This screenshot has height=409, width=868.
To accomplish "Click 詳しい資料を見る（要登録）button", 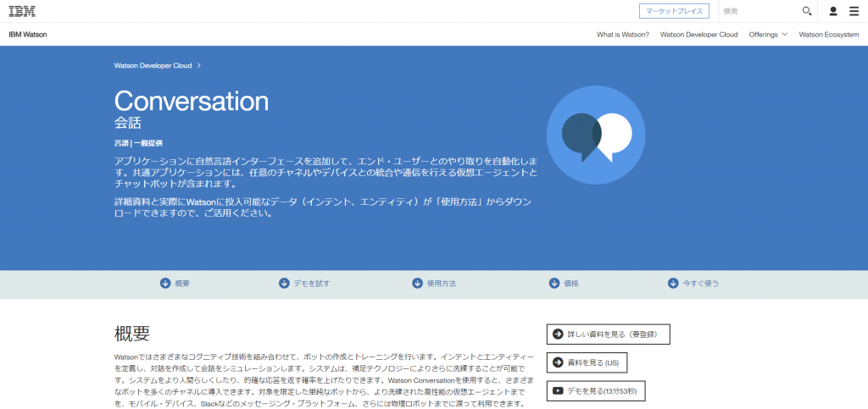I will [609, 334].
